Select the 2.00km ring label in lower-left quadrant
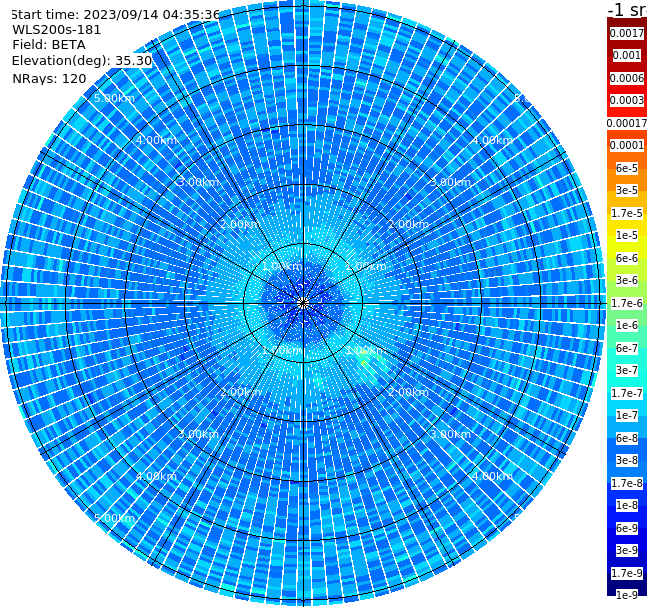The width and height of the screenshot is (647, 607). 241,392
